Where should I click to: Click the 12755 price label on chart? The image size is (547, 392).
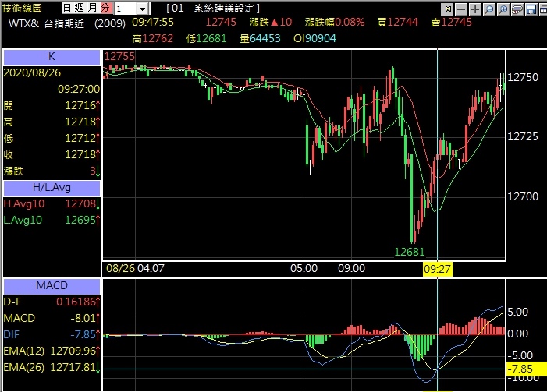pyautogui.click(x=119, y=56)
